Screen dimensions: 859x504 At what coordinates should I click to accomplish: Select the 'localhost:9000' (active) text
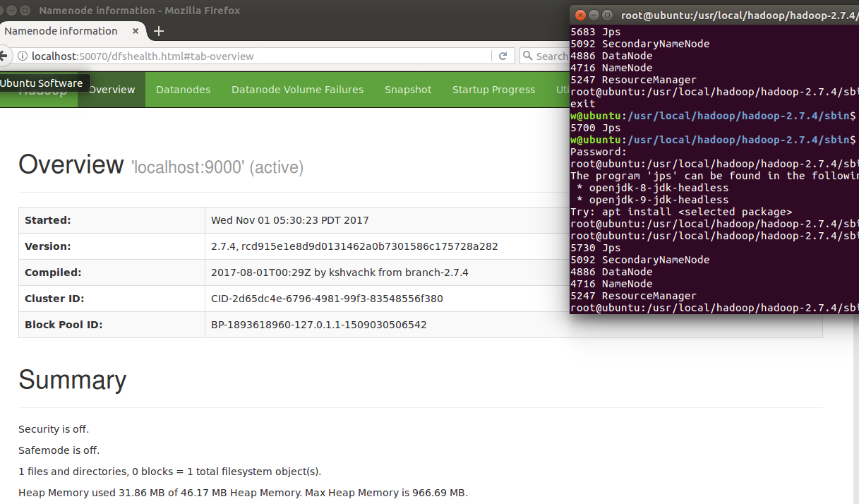coord(217,168)
